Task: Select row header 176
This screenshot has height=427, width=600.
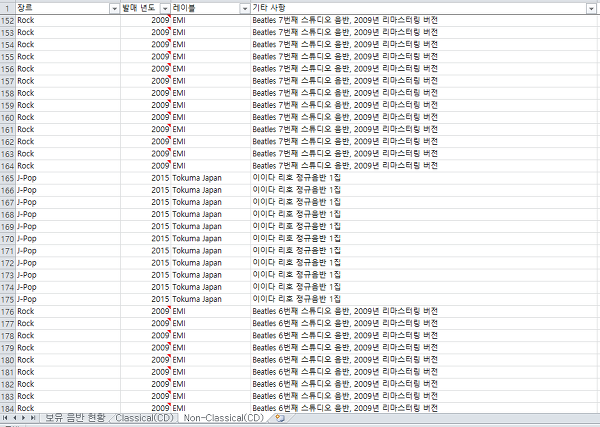Action: pyautogui.click(x=8, y=311)
